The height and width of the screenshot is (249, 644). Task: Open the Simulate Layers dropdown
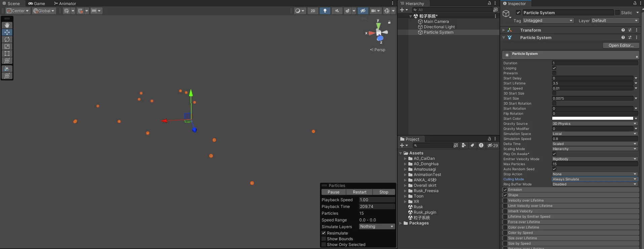[376, 226]
